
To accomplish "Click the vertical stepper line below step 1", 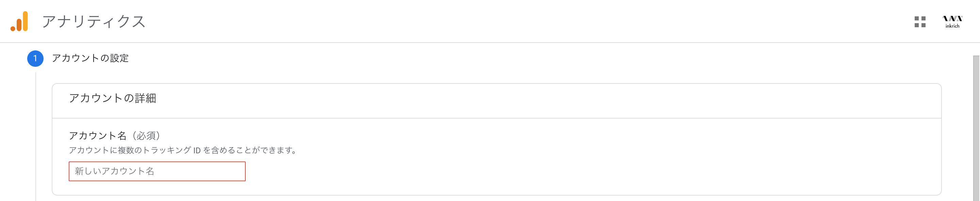I will click(36, 136).
